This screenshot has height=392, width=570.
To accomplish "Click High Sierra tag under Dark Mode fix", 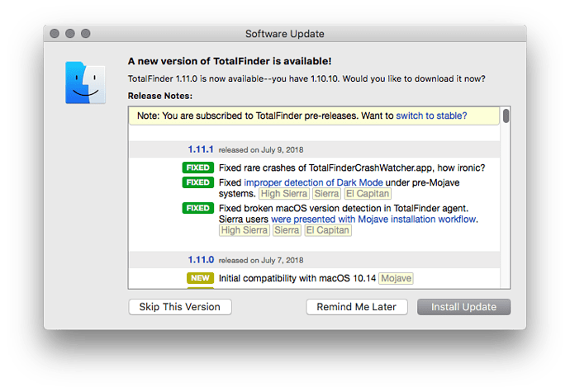I will 284,194.
